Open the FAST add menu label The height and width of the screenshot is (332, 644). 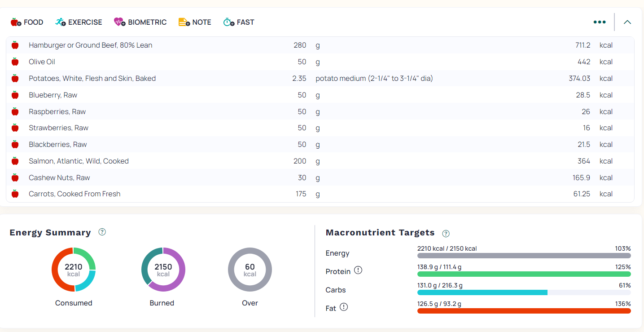(245, 22)
